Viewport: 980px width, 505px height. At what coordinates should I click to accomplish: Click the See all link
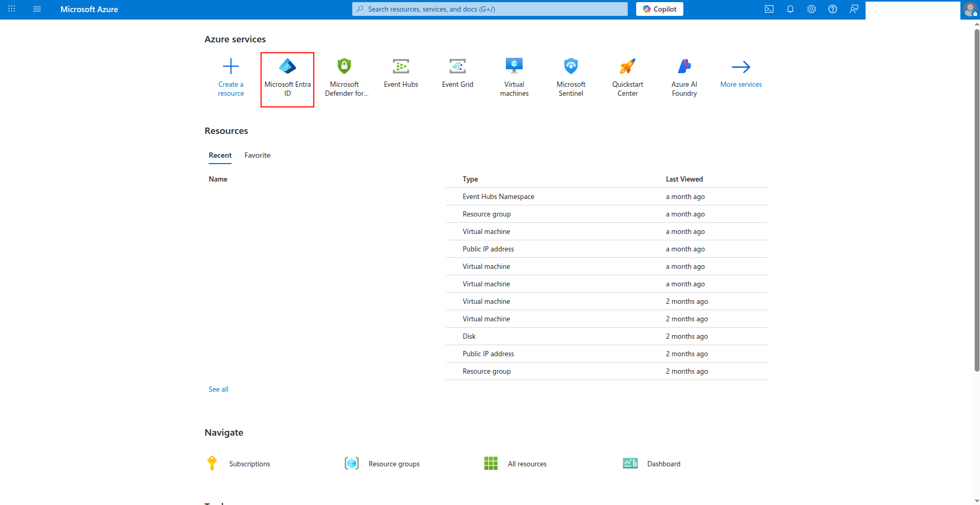tap(218, 389)
